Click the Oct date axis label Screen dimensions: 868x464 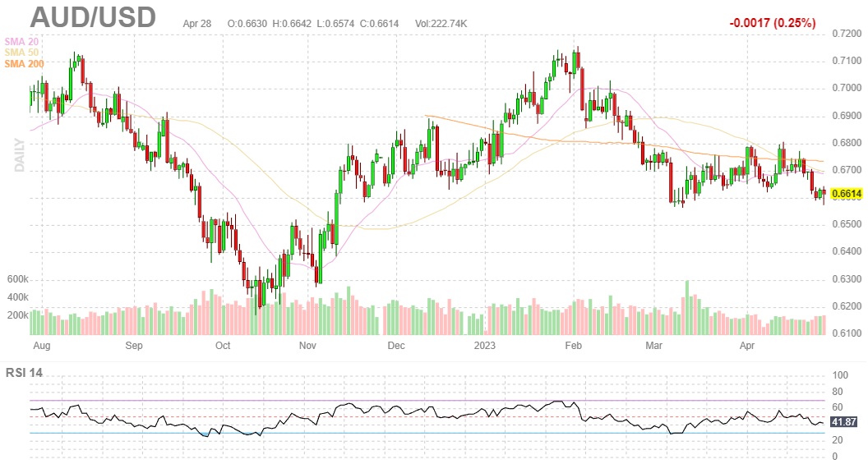pyautogui.click(x=223, y=346)
